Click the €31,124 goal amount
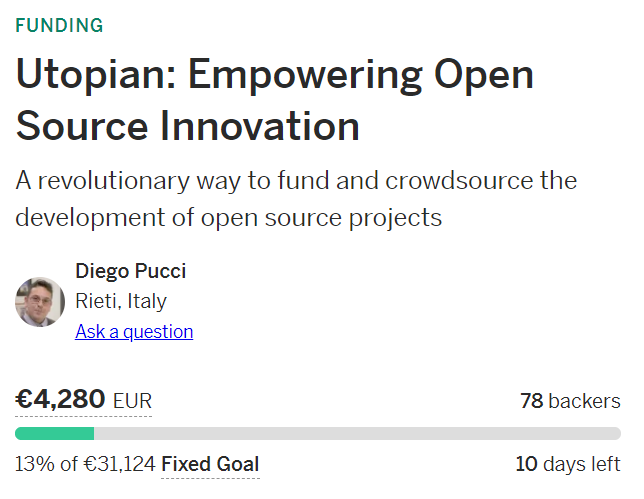This screenshot has width=644, height=499. (x=120, y=464)
